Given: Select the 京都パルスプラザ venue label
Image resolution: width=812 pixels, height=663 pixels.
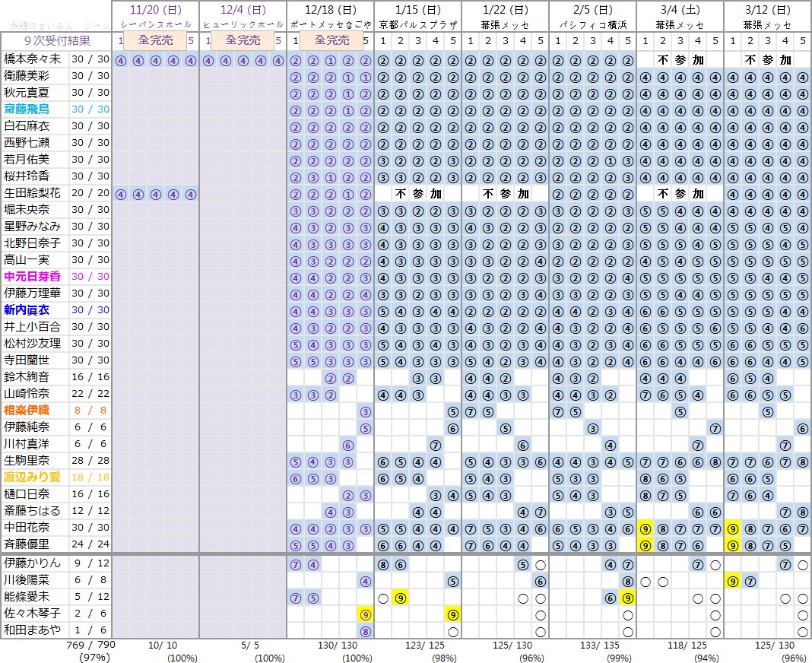Looking at the screenshot, I should (418, 25).
